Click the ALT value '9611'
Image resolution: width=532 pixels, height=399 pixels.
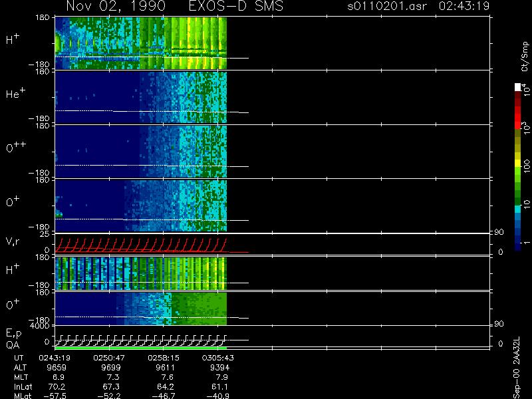[x=165, y=368]
